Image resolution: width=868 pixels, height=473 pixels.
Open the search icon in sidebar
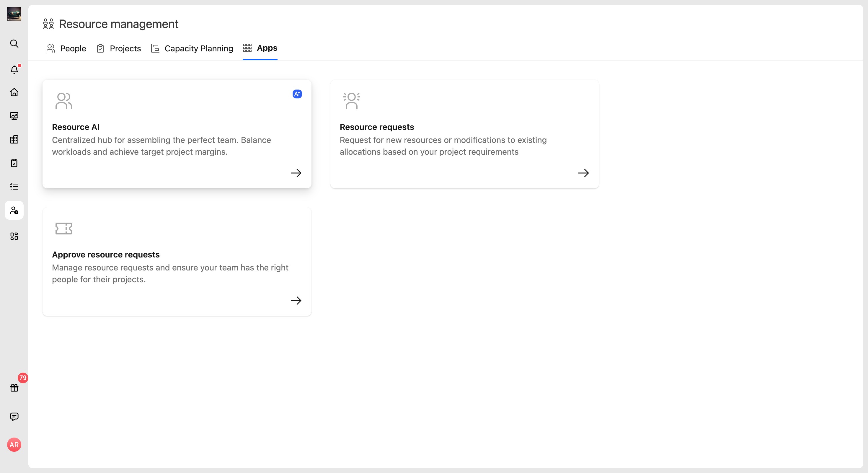click(x=14, y=43)
